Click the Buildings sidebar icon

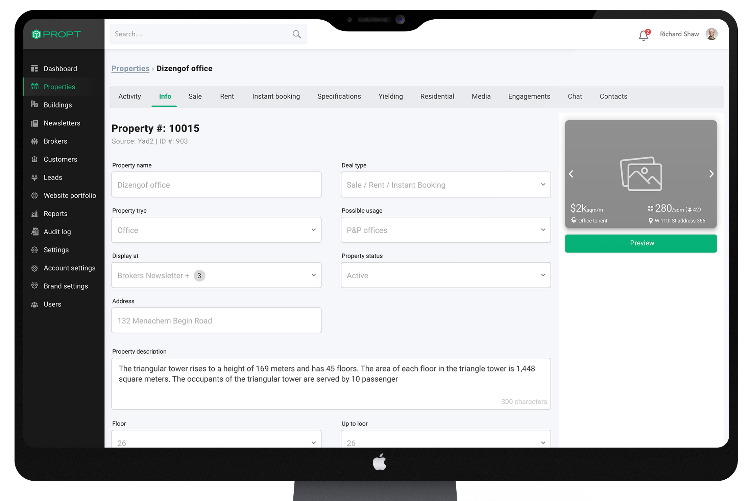pyautogui.click(x=34, y=104)
